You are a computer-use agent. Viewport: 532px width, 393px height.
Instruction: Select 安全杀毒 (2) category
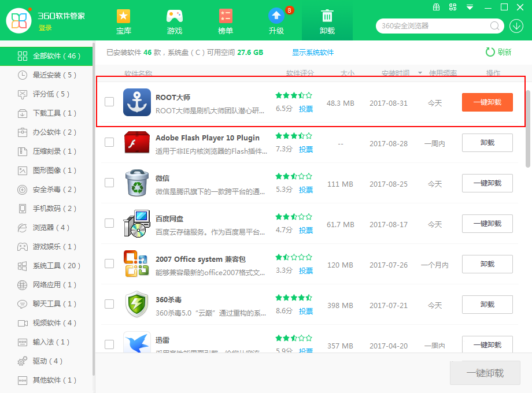tap(46, 190)
